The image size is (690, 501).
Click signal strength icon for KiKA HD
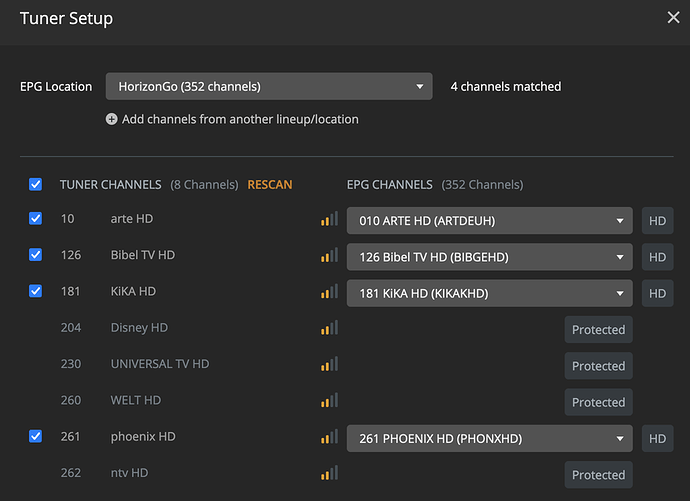click(x=329, y=292)
